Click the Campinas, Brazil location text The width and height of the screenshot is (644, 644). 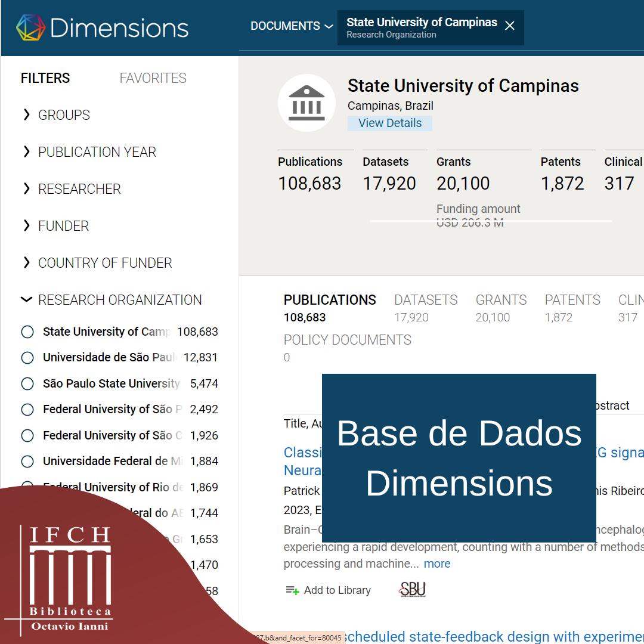click(x=390, y=106)
